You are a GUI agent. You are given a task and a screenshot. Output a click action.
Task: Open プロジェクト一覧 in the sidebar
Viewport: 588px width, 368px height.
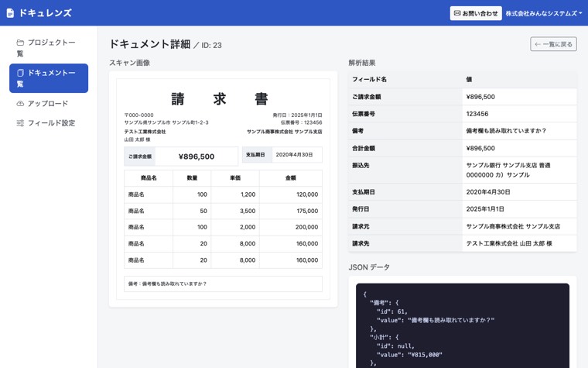49,48
